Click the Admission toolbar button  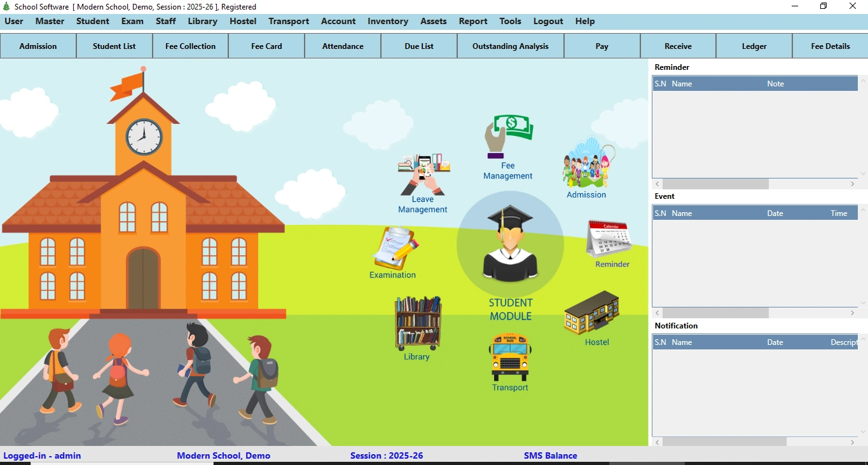coord(38,46)
